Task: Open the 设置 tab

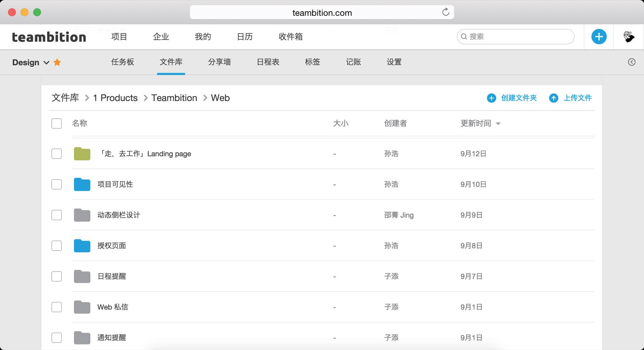Action: pyautogui.click(x=394, y=62)
